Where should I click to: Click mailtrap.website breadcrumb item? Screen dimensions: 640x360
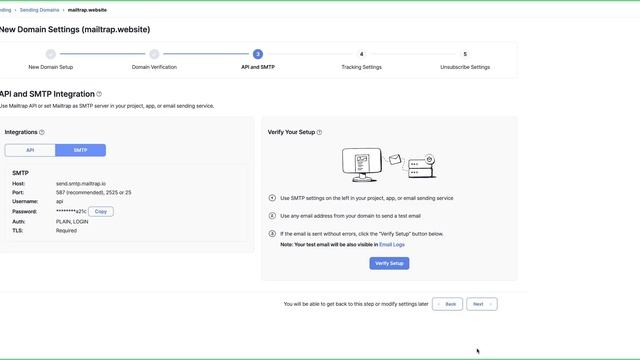coord(87,10)
